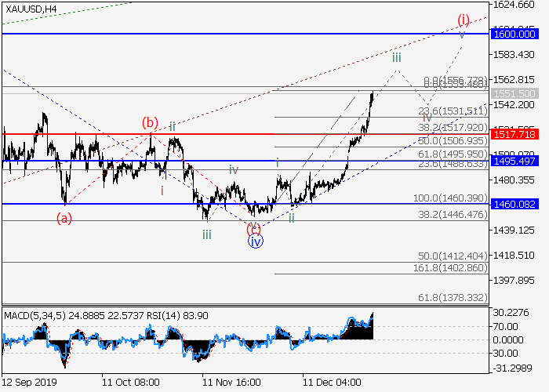Click the 12 Sep 2019 date label
The height and width of the screenshot is (392, 549).
tap(31, 382)
